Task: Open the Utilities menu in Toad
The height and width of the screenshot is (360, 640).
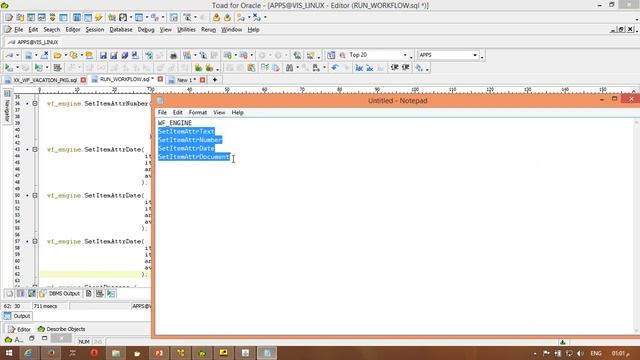Action: 186,30
